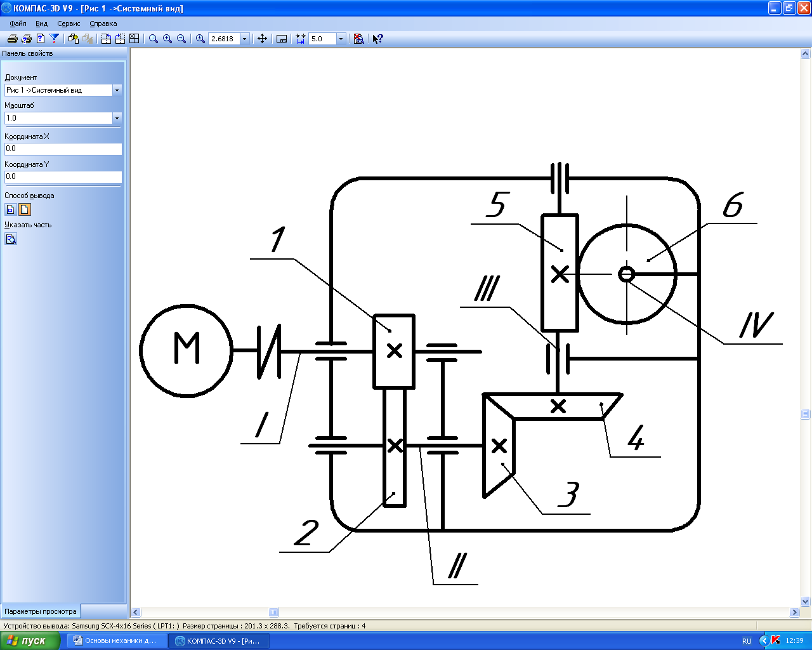Click the Координата Y input field
The image size is (812, 650).
(63, 176)
